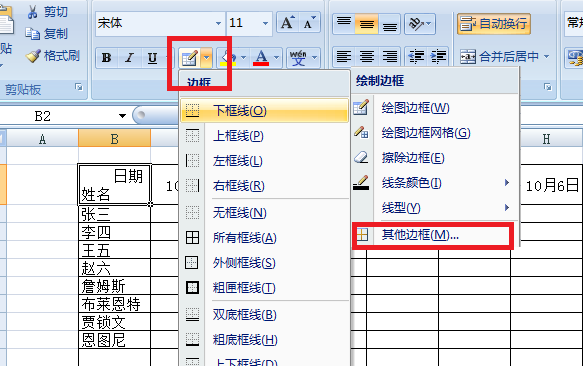The width and height of the screenshot is (583, 366).
Task: Select cell B2 with 日期 姓名
Action: pyautogui.click(x=115, y=184)
